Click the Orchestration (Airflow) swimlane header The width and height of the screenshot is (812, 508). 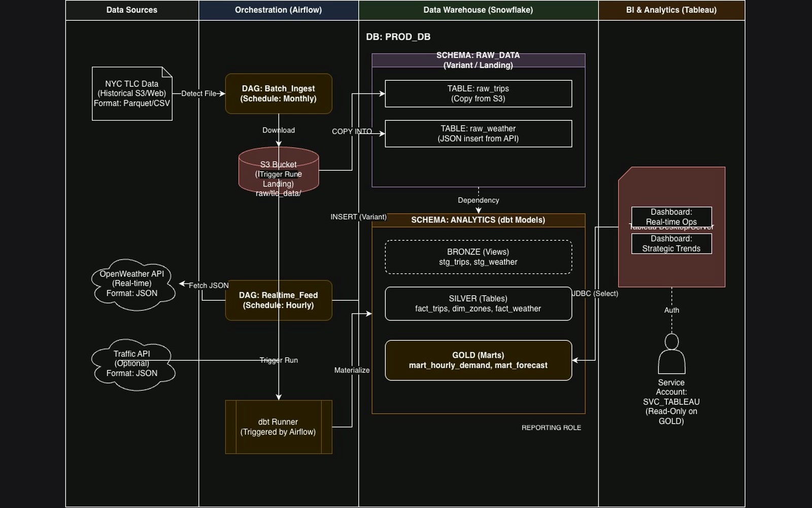tap(279, 10)
